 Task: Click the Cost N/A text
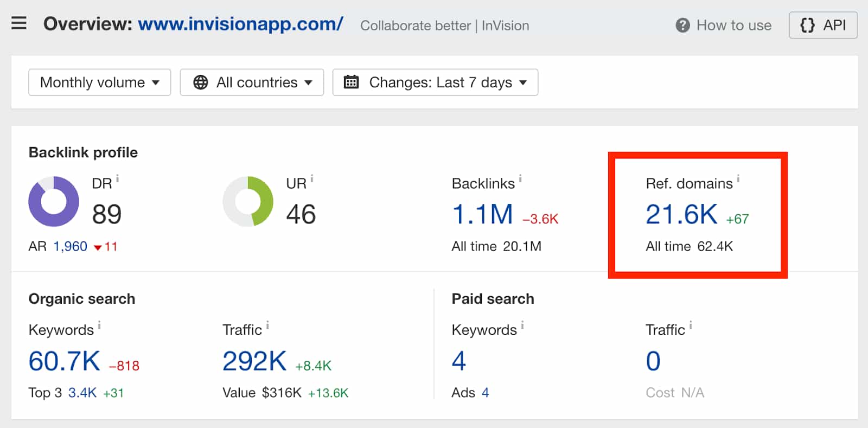(x=675, y=393)
